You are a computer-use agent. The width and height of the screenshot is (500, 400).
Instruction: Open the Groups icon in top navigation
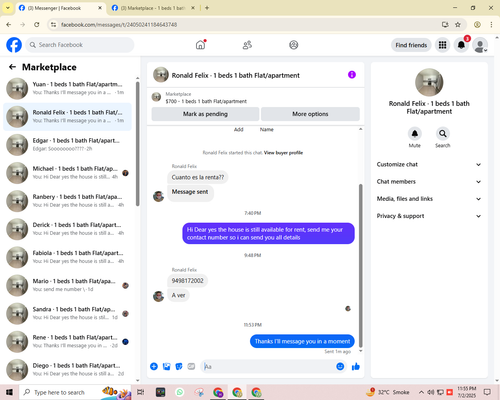tap(294, 45)
